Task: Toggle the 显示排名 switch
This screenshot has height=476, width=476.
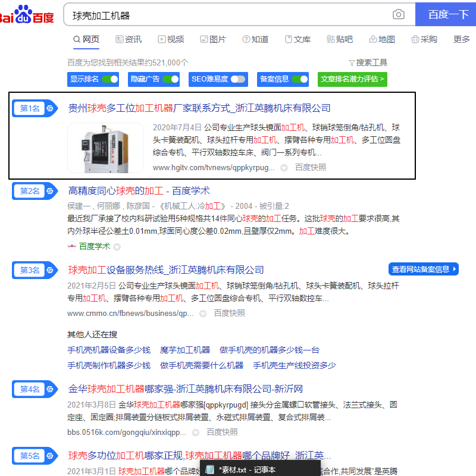Action: coord(110,79)
